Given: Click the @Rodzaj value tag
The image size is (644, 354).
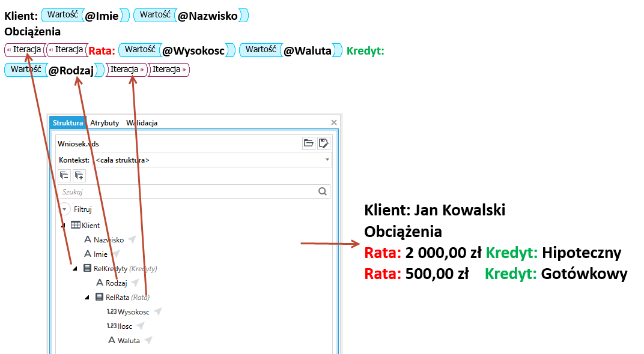Looking at the screenshot, I should pyautogui.click(x=55, y=70).
